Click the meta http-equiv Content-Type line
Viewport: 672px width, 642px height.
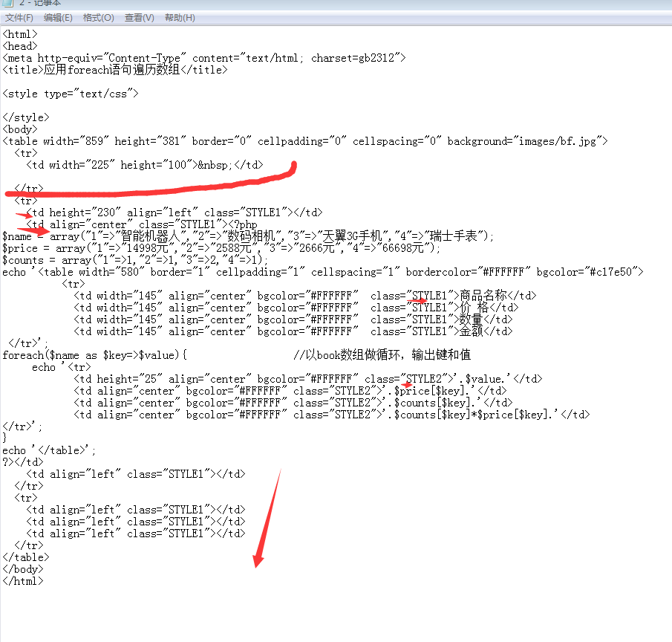click(204, 58)
